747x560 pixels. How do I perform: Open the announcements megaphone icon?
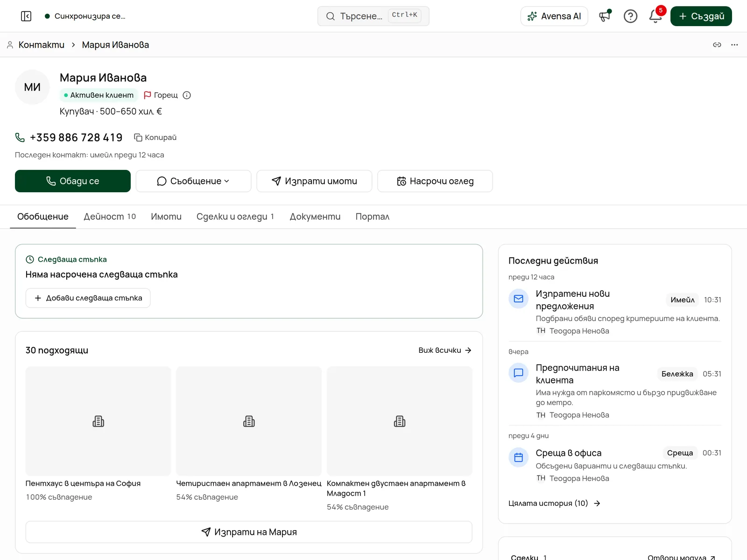coord(605,16)
